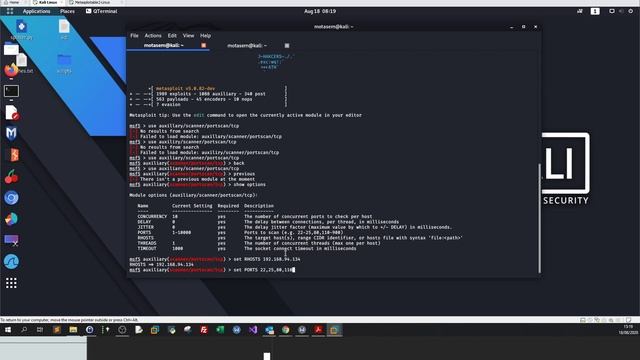Open Outlook on the Windows taskbar
Image resolution: width=640 pixels, height=360 pixels.
pos(269,330)
